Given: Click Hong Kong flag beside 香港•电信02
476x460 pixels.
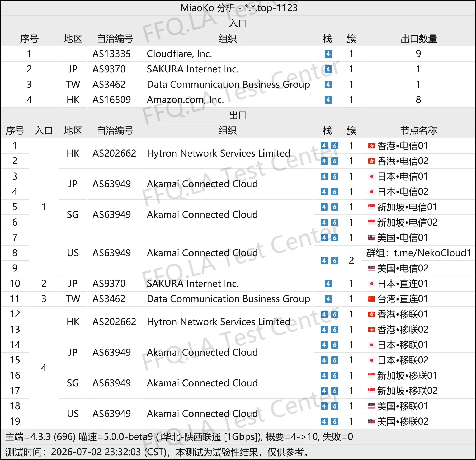Looking at the screenshot, I should 371,161.
